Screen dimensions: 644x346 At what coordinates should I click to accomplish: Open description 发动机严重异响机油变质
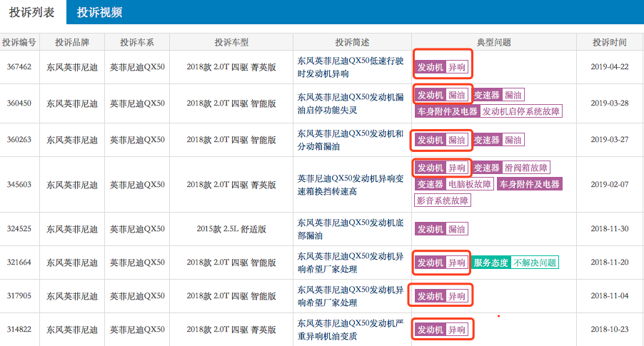point(351,330)
